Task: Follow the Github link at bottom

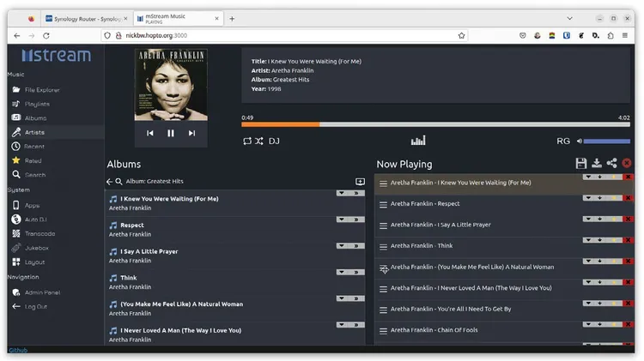Action: pyautogui.click(x=18, y=350)
